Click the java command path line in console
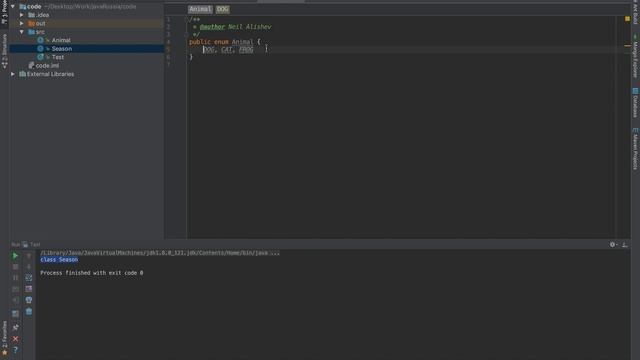This screenshot has height=360, width=640. tap(160, 253)
